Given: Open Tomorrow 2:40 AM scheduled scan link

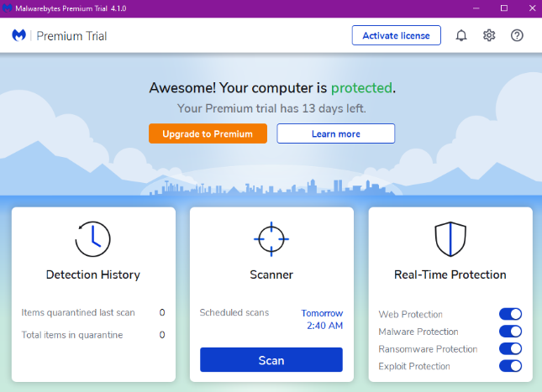Looking at the screenshot, I should [x=322, y=319].
